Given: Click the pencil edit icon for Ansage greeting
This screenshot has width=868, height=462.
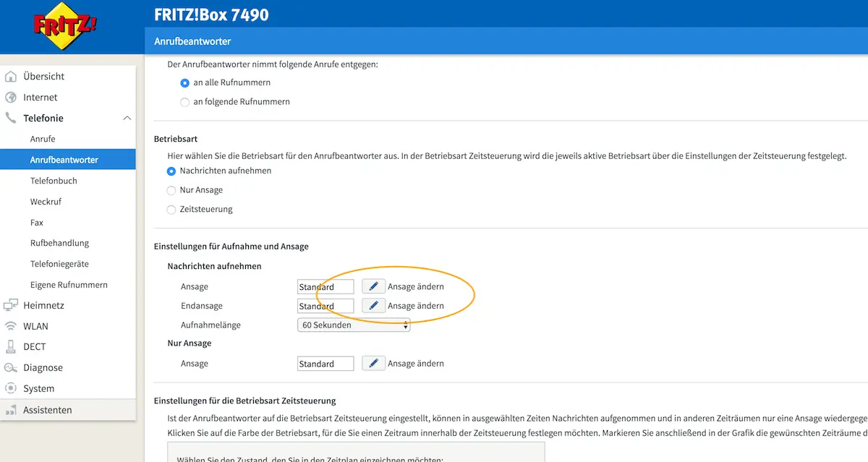Looking at the screenshot, I should [373, 287].
